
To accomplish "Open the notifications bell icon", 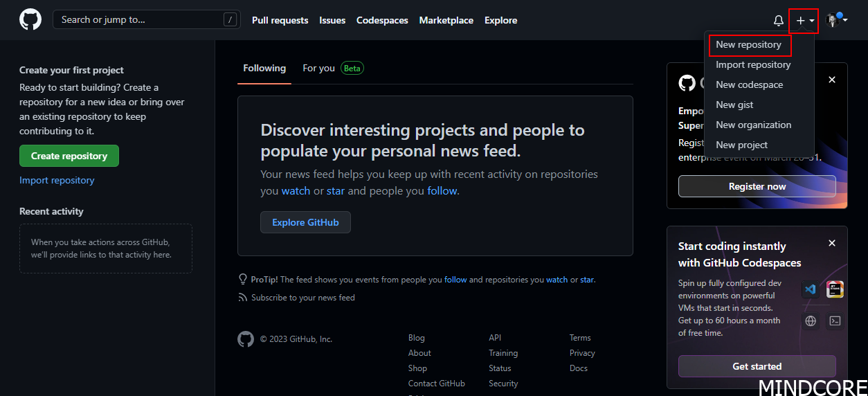I will (x=778, y=21).
